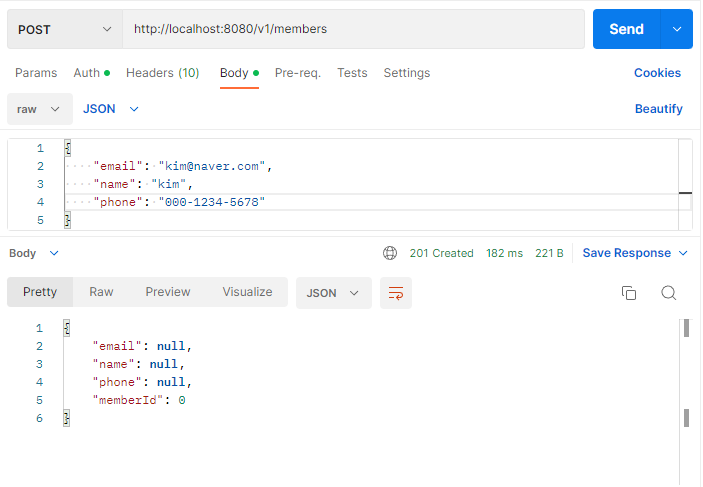Screen dimensions: 703x487
Task: Open the POST HTTP method dropdown
Action: tap(65, 30)
